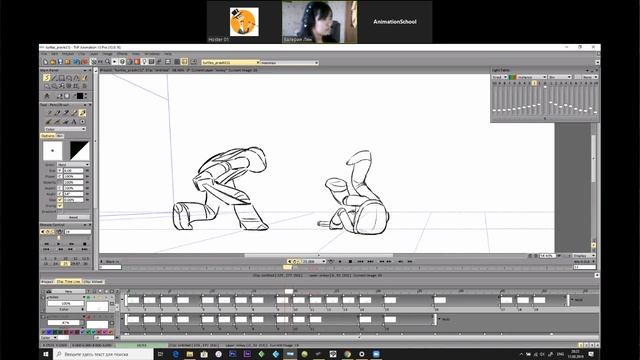
Task: Open the Edit menu
Action: [x=54, y=54]
